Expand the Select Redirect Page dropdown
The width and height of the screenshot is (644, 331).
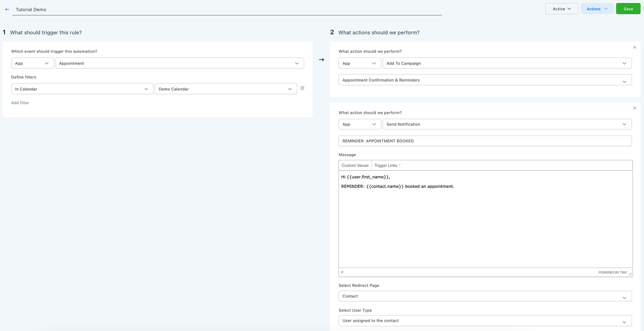point(485,296)
